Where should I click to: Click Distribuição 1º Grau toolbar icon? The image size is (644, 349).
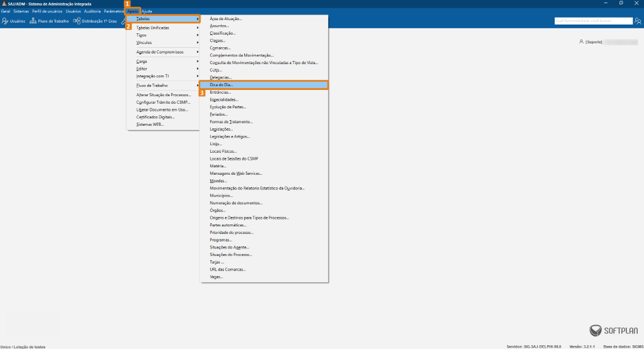tap(77, 21)
